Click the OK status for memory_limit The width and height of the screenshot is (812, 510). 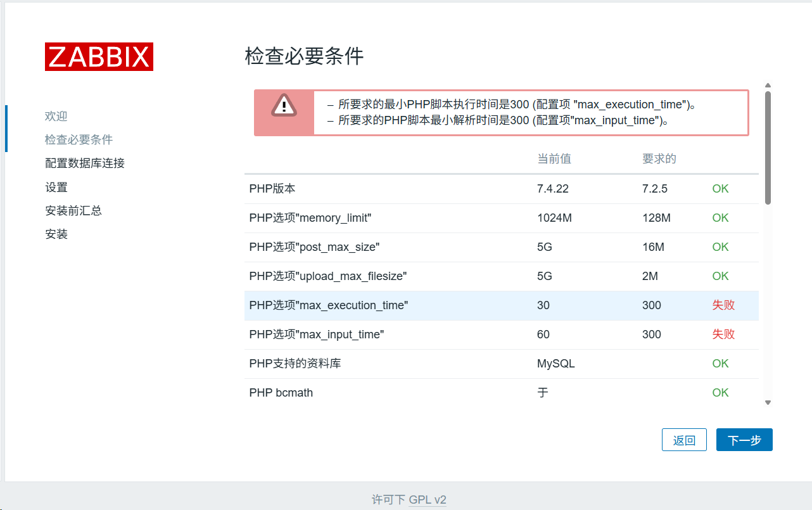[720, 218]
